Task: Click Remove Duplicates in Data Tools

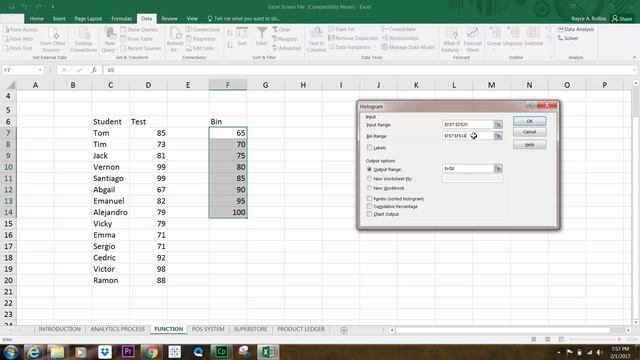Action: pyautogui.click(x=353, y=38)
